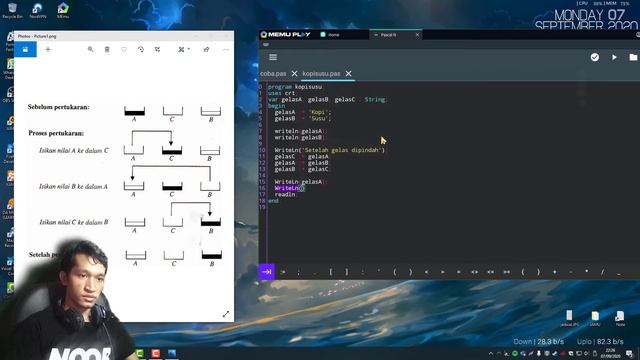
Task: Insert a greater-than sign from the symbol bar
Action: tap(442, 272)
